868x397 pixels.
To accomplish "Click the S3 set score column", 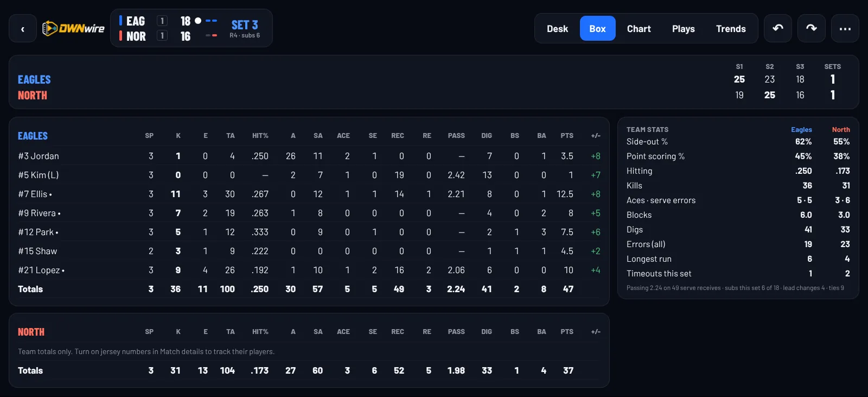I will 800,81.
